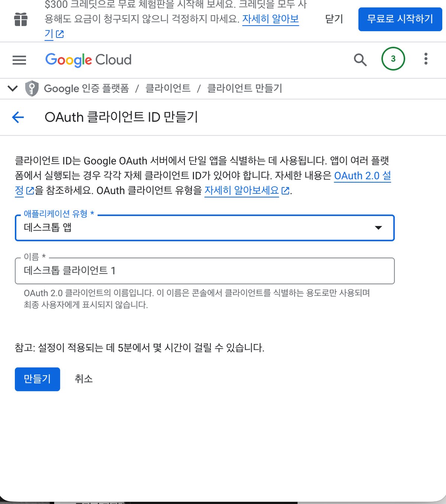Open the search panel

pyautogui.click(x=359, y=60)
